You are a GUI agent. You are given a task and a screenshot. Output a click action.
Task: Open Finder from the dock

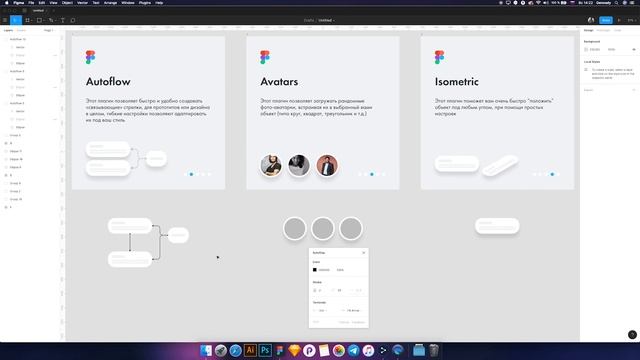click(206, 350)
